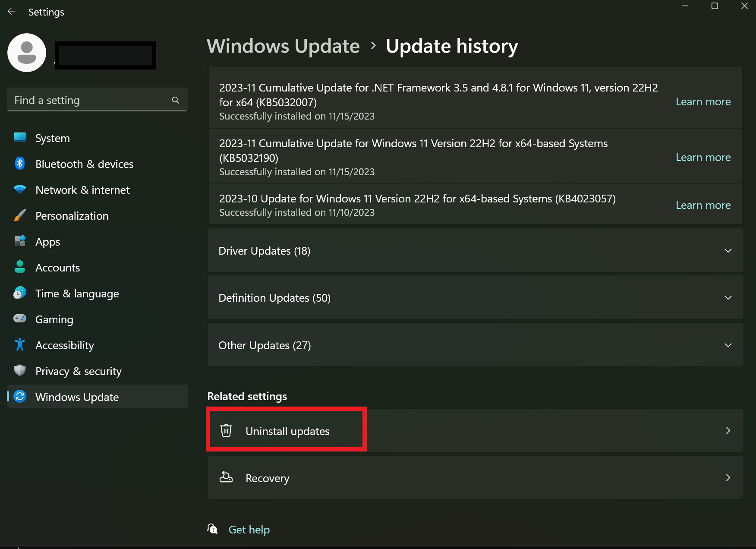Select Apps in sidebar
Viewport: 756px width, 549px height.
(x=47, y=242)
